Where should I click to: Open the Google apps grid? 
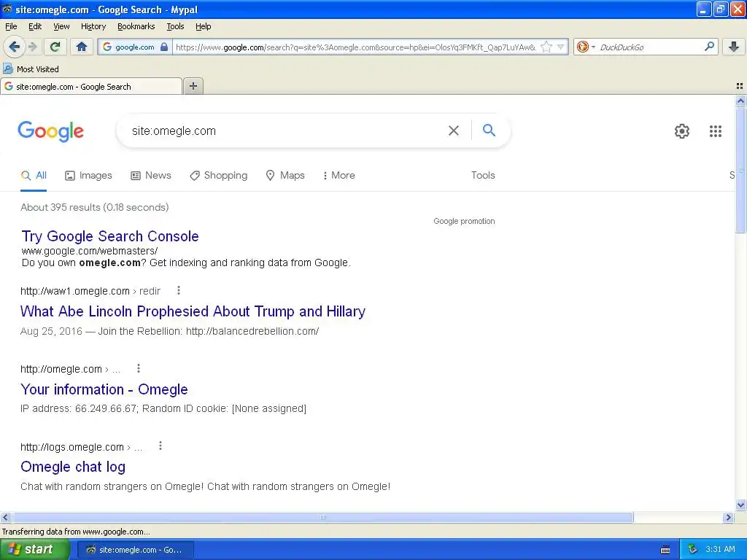(715, 131)
